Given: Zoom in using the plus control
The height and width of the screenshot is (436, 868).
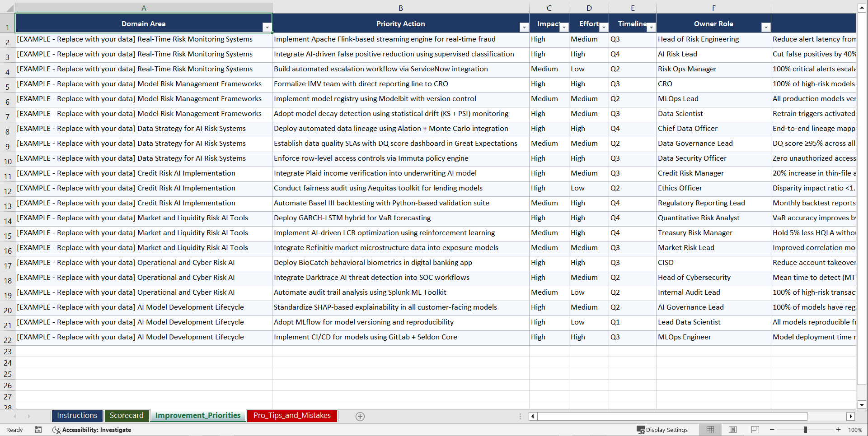Looking at the screenshot, I should [x=839, y=429].
